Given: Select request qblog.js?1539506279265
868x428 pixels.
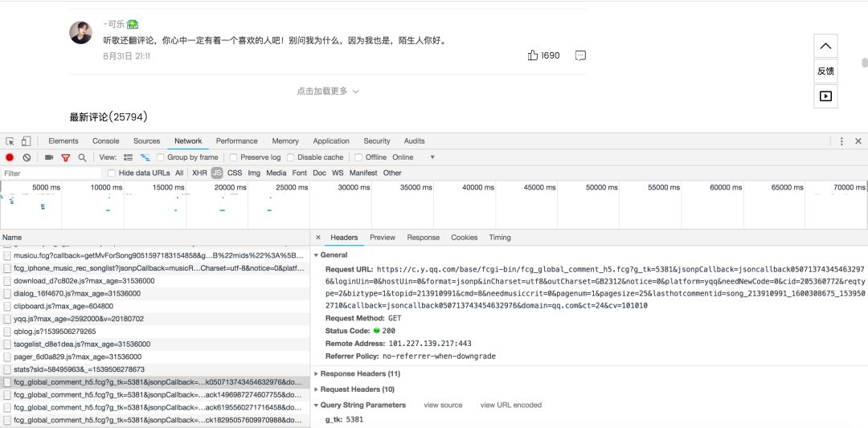Looking at the screenshot, I should (155, 331).
